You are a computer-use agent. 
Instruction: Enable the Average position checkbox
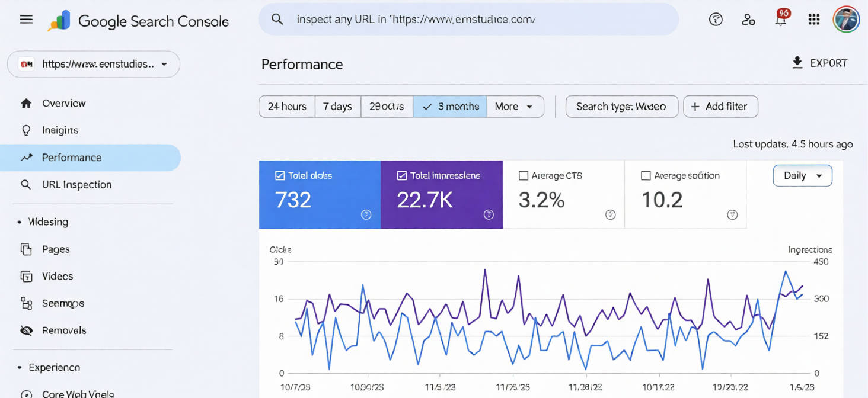646,176
